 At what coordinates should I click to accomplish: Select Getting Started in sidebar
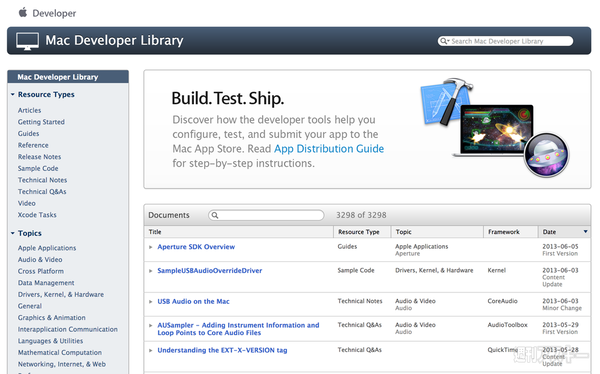click(41, 122)
